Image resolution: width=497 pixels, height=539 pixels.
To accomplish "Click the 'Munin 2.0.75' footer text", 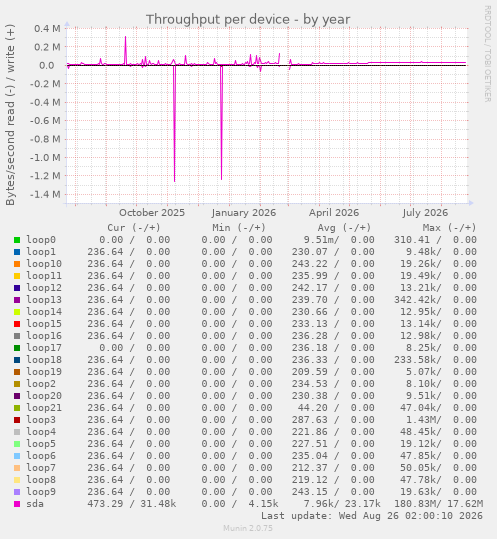I will 248,528.
